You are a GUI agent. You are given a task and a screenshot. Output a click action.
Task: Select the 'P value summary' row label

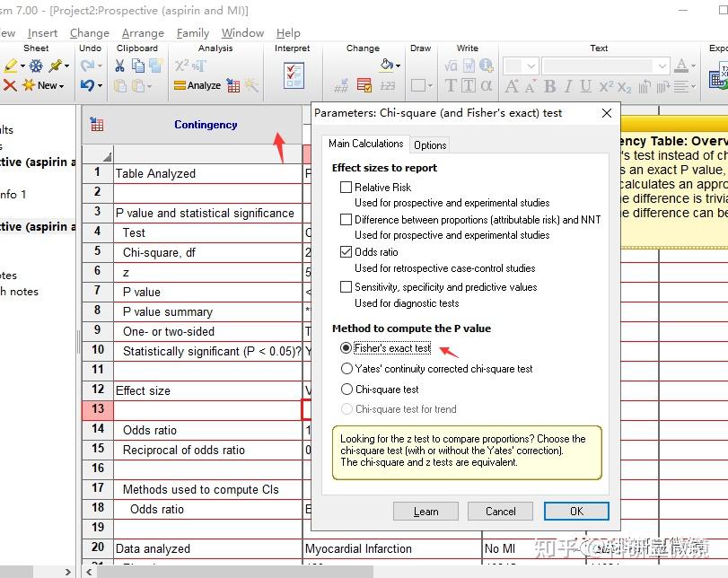click(168, 312)
